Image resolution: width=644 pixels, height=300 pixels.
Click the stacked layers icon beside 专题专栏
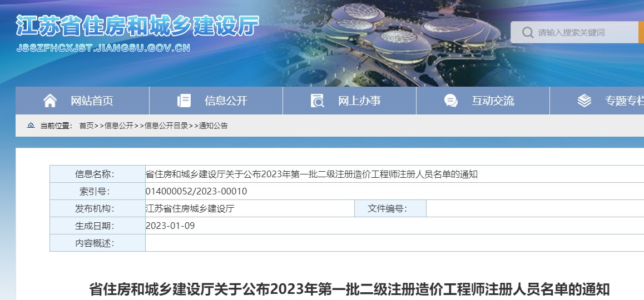coord(584,101)
